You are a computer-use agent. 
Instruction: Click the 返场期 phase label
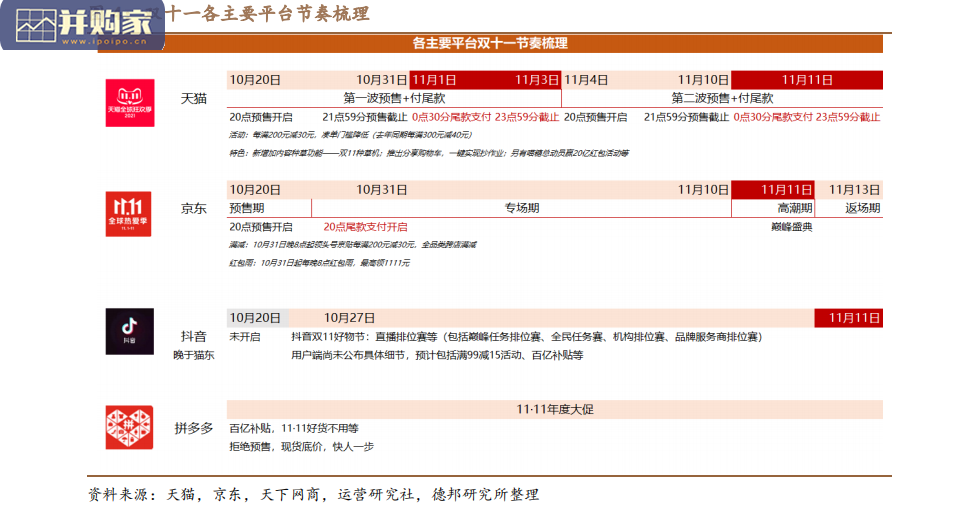click(862, 208)
